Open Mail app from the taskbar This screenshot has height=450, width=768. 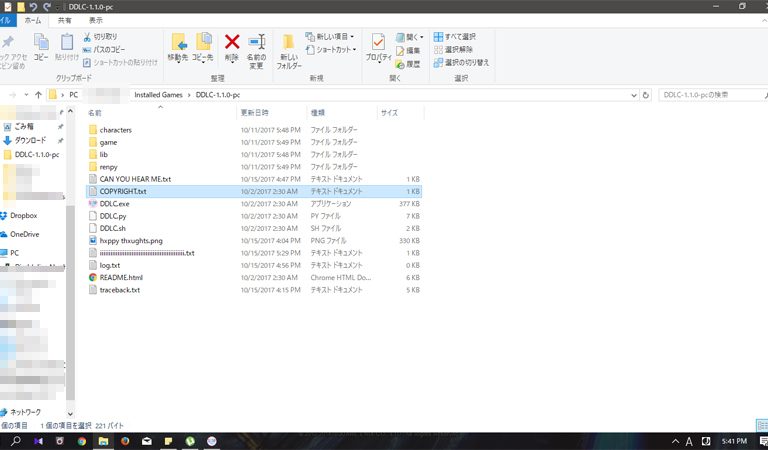(x=146, y=441)
